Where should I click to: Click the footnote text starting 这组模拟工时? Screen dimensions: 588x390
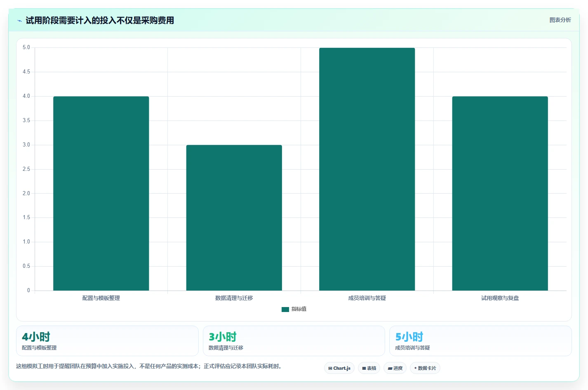pos(149,366)
